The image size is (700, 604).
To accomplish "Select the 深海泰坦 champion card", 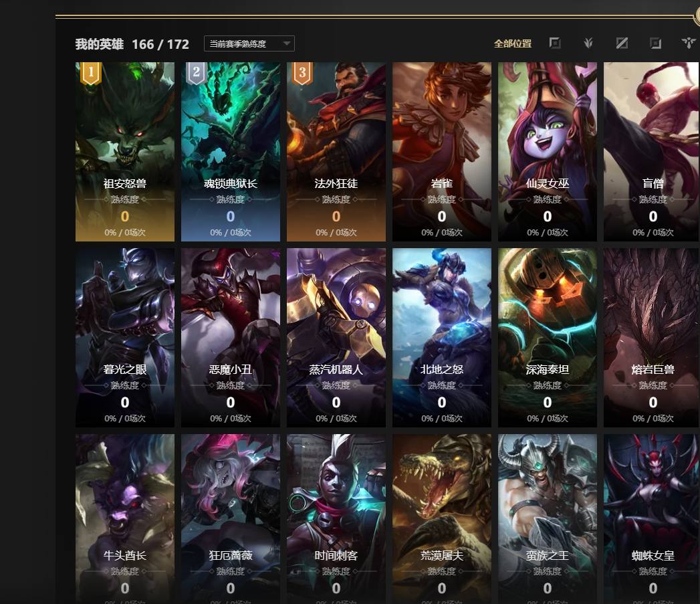I will 548,338.
